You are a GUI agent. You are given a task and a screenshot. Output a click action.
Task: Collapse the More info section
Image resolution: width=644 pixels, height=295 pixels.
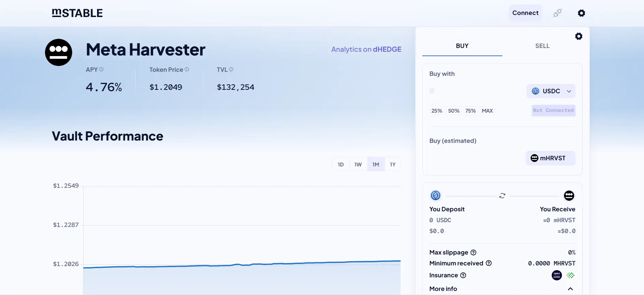tap(570, 289)
